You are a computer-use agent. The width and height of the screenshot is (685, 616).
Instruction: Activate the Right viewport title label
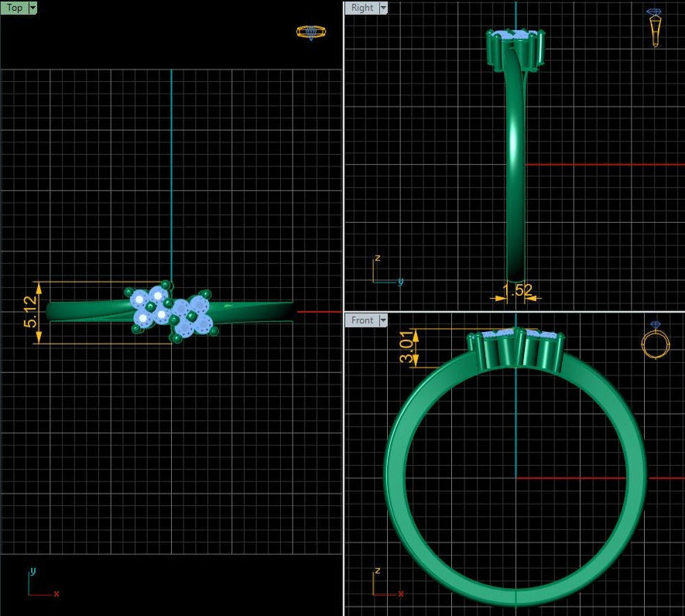click(x=361, y=8)
